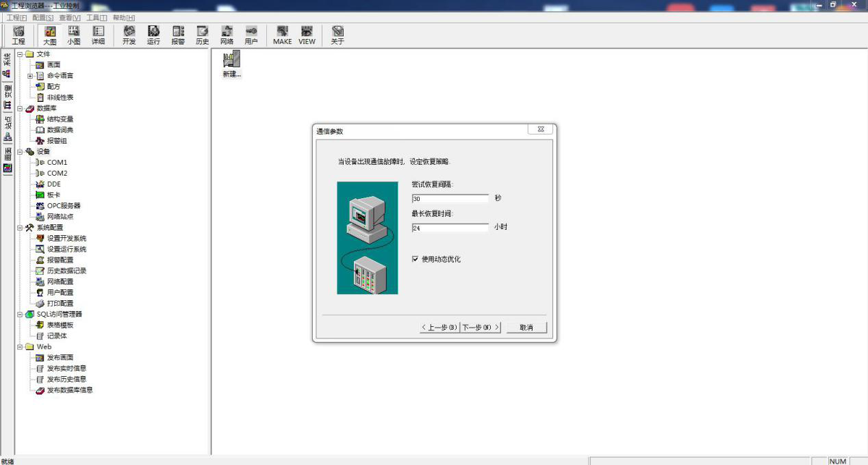Viewport: 868px width, 465px height.
Task: Expand the 命令语言 tree node
Action: tap(30, 76)
